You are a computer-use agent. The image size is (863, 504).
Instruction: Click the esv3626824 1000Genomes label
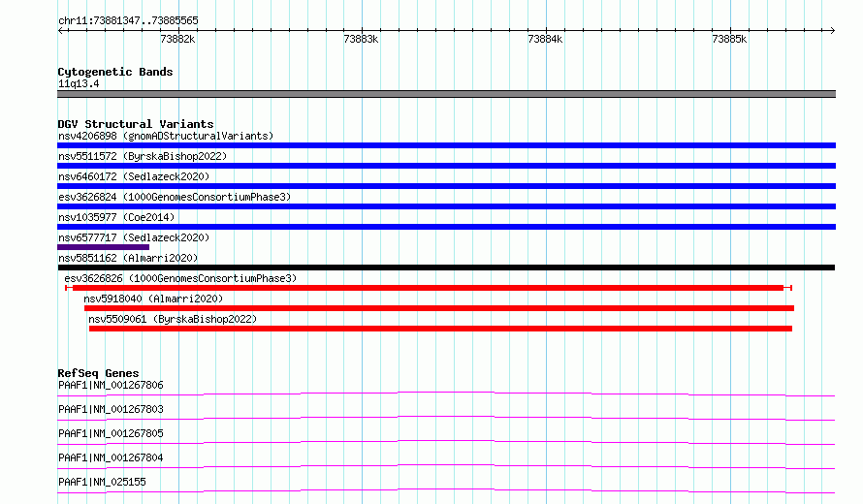175,197
